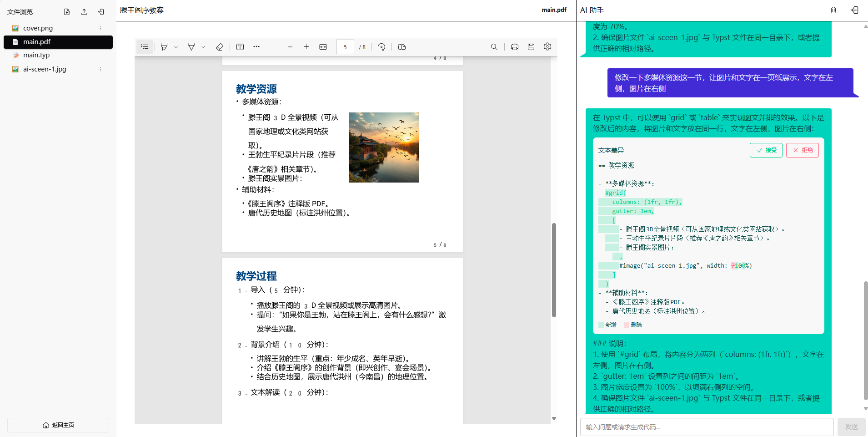
Task: Zoom in on the PDF
Action: pos(306,46)
